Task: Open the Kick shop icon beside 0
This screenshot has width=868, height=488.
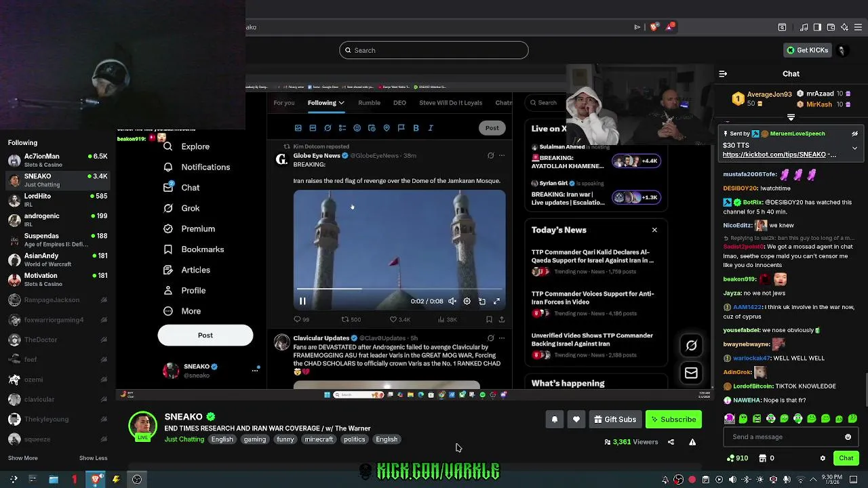Action: [x=763, y=458]
